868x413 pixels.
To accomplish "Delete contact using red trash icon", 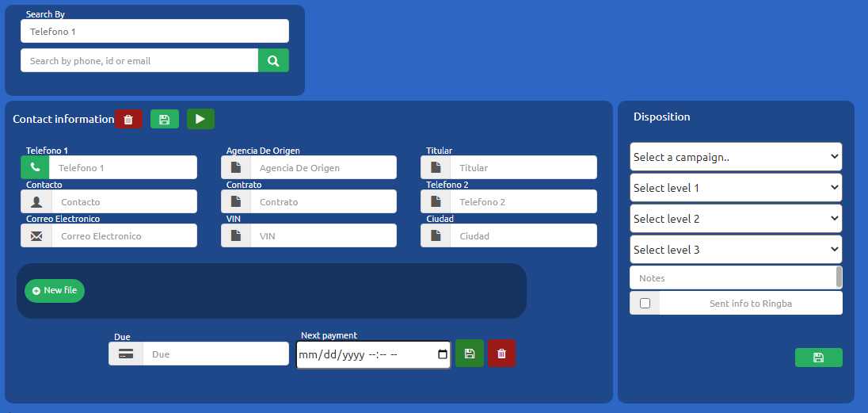I will pos(128,119).
